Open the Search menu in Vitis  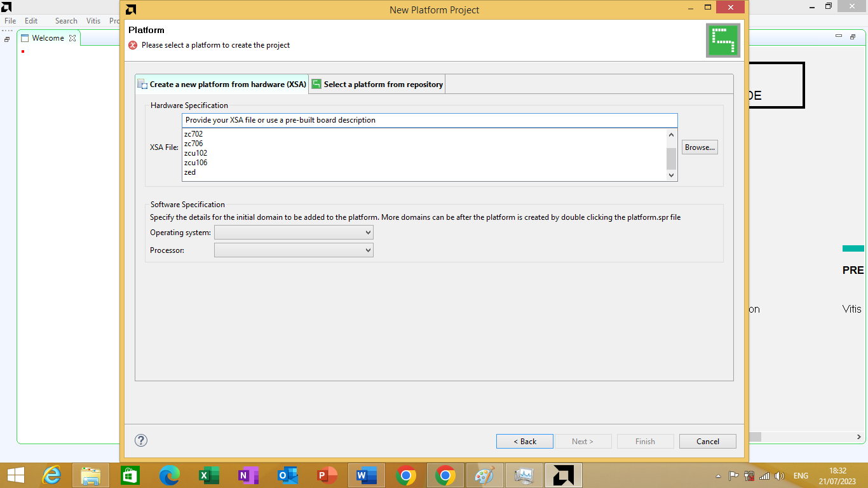click(x=66, y=21)
